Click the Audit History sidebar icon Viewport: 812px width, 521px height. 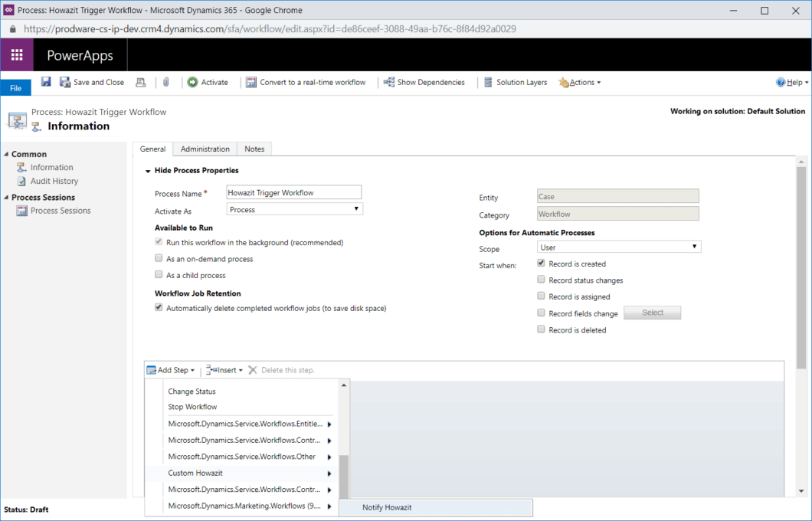(21, 181)
